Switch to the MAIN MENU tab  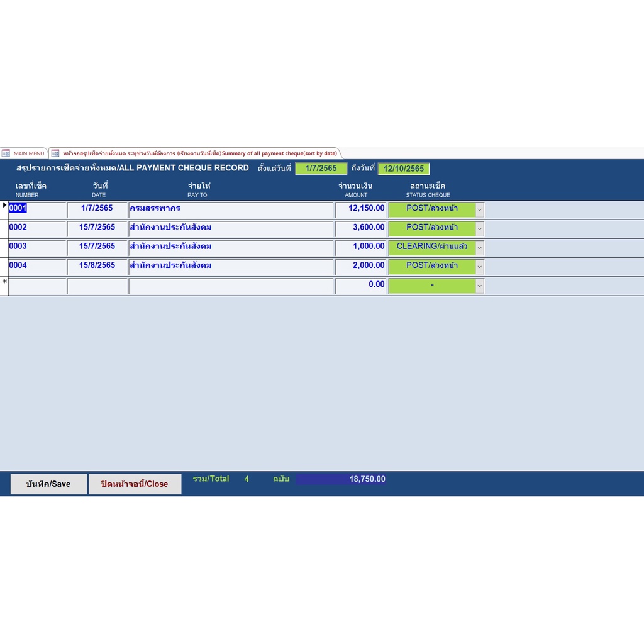pos(24,153)
